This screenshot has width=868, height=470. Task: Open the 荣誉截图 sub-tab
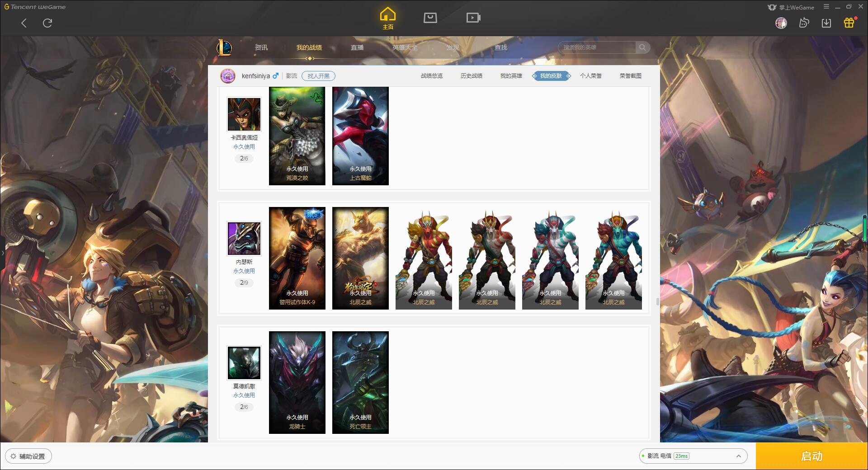click(631, 76)
